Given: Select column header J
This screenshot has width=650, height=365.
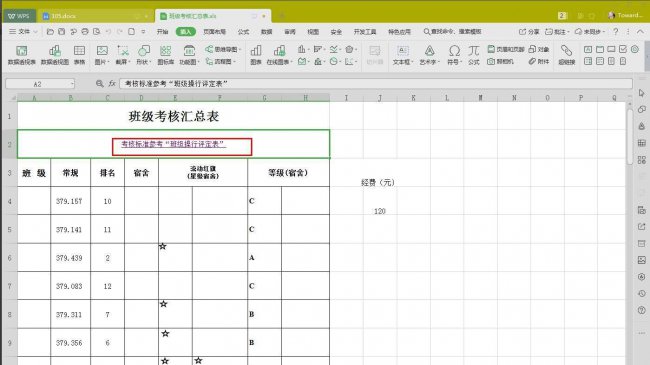Looking at the screenshot, I should click(x=380, y=98).
